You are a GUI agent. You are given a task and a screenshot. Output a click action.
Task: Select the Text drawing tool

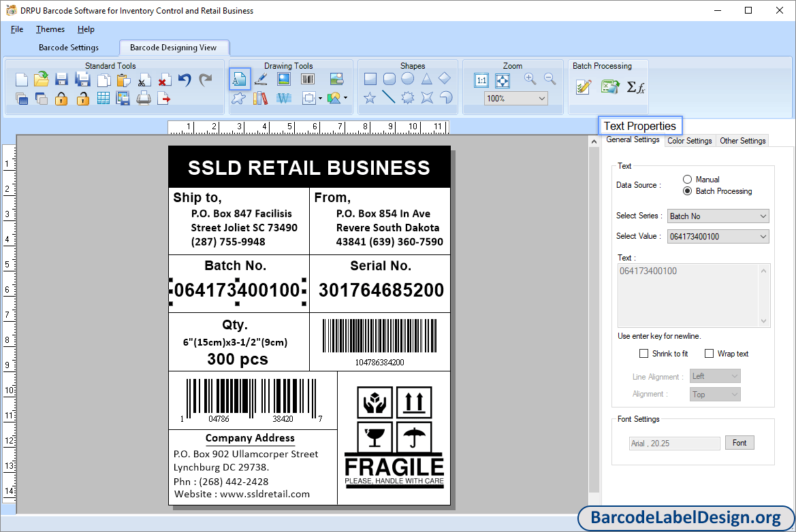pyautogui.click(x=240, y=79)
